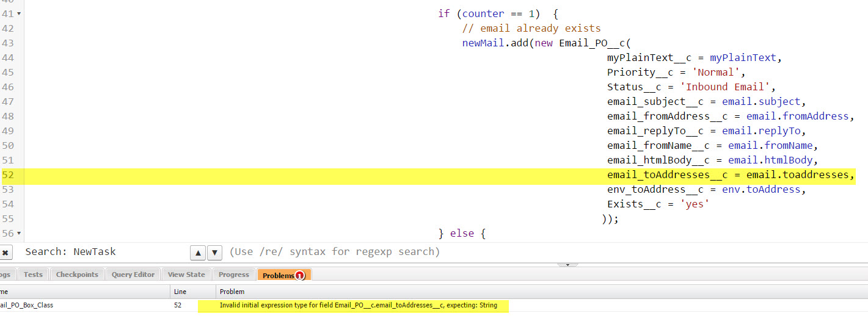Click the Priority__c = 'Normal' line
The image size is (868, 316).
coord(676,72)
